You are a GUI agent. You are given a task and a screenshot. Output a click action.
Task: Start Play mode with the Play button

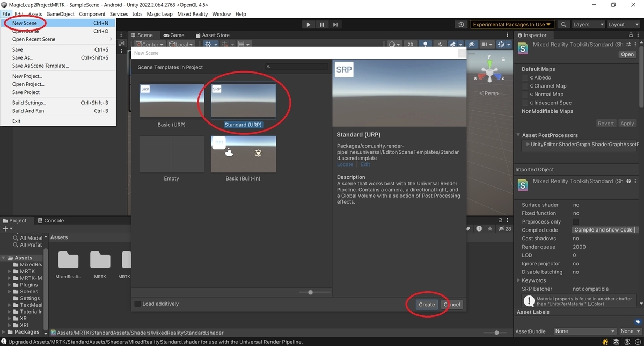308,24
